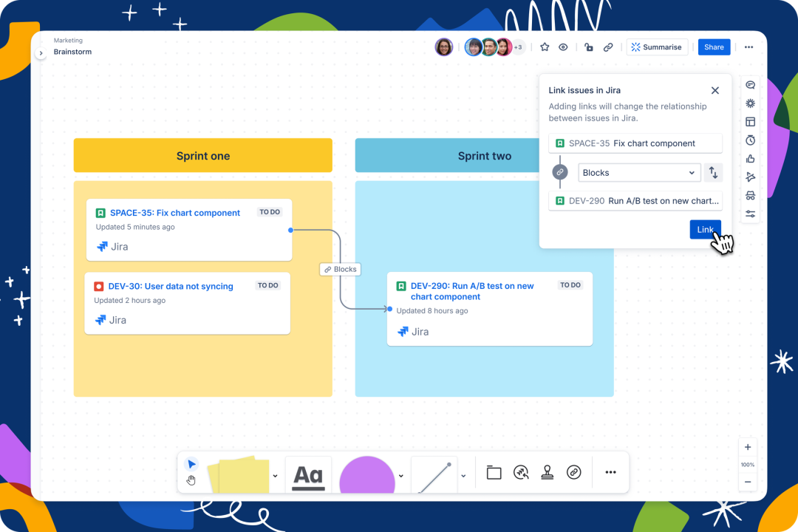Select the section frame tool

point(494,472)
